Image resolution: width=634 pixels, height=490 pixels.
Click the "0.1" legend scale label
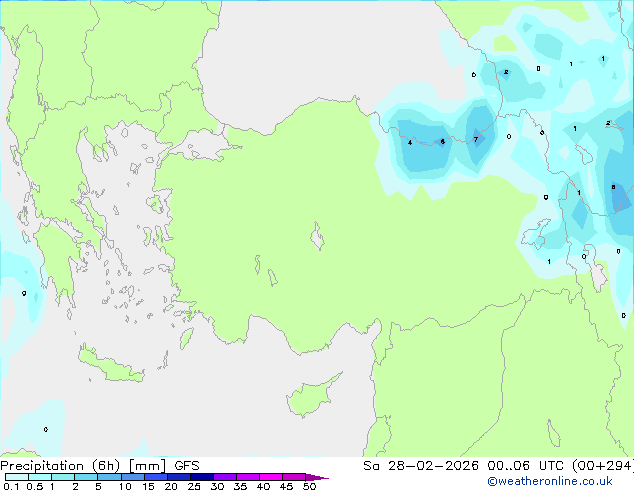[11, 486]
